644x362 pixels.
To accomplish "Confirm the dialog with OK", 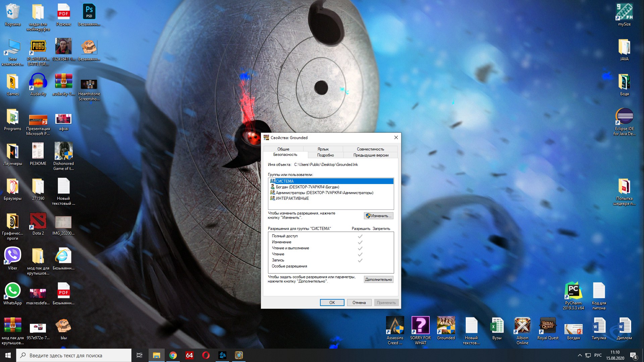I will point(332,302).
